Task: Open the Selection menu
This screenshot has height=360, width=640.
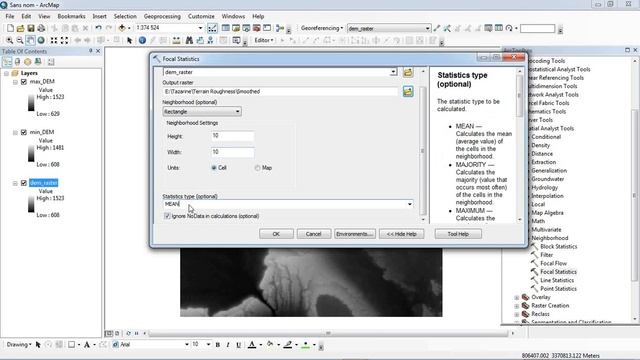Action: 125,16
